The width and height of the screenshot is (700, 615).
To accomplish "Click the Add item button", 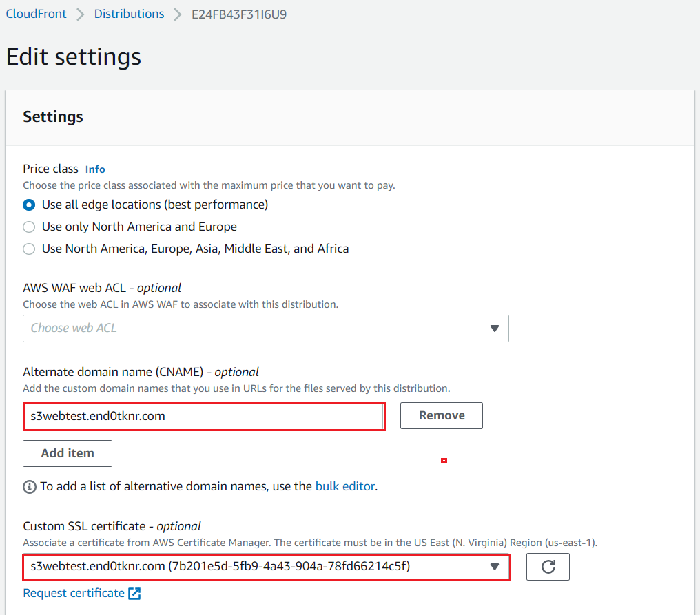I will (67, 453).
